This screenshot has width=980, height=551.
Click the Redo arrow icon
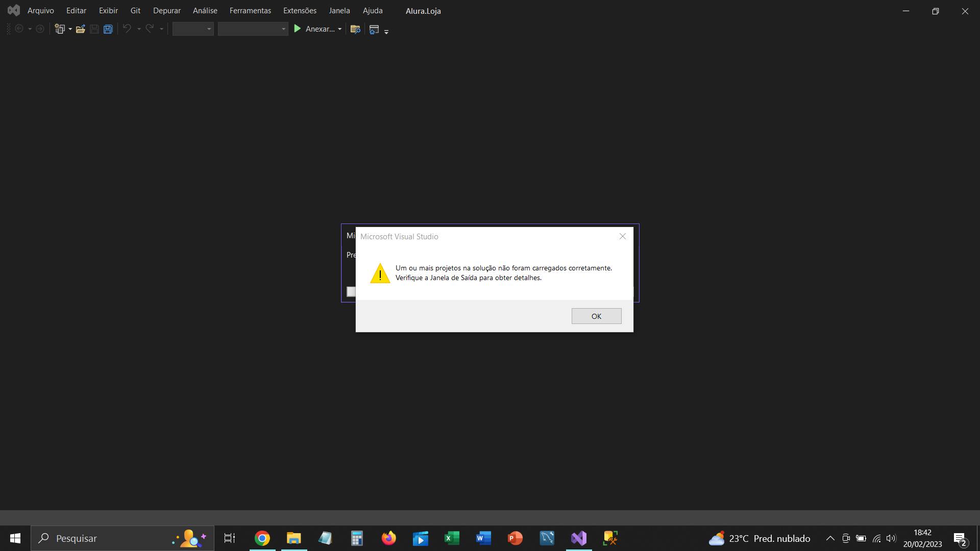tap(150, 29)
